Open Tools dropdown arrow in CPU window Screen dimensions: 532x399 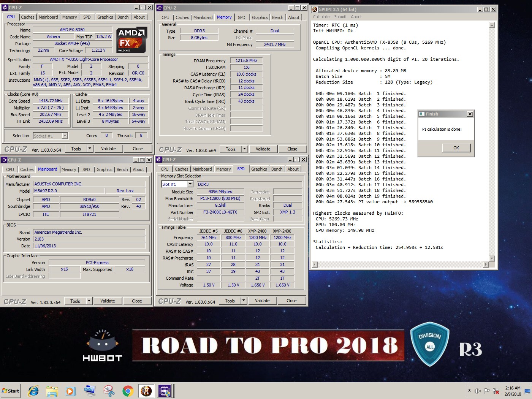[x=90, y=149]
